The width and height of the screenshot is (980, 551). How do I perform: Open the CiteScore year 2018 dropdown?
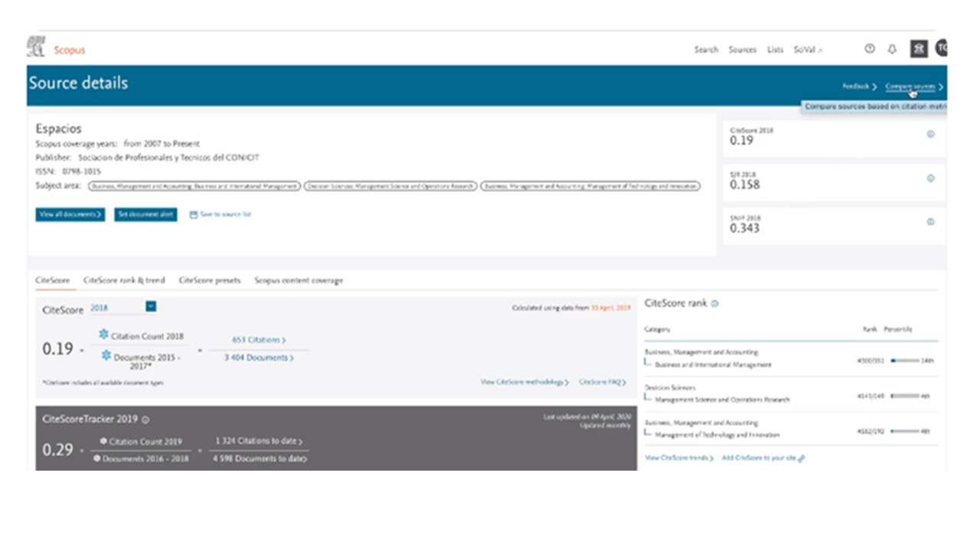pos(151,307)
